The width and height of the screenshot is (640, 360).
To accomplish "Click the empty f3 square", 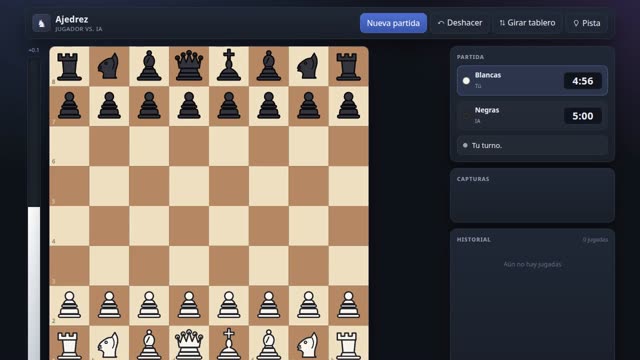I will click(269, 266).
